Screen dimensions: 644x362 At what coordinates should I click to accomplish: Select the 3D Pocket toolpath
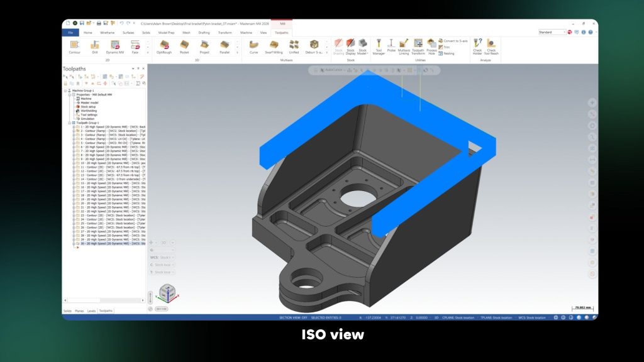pos(184,47)
